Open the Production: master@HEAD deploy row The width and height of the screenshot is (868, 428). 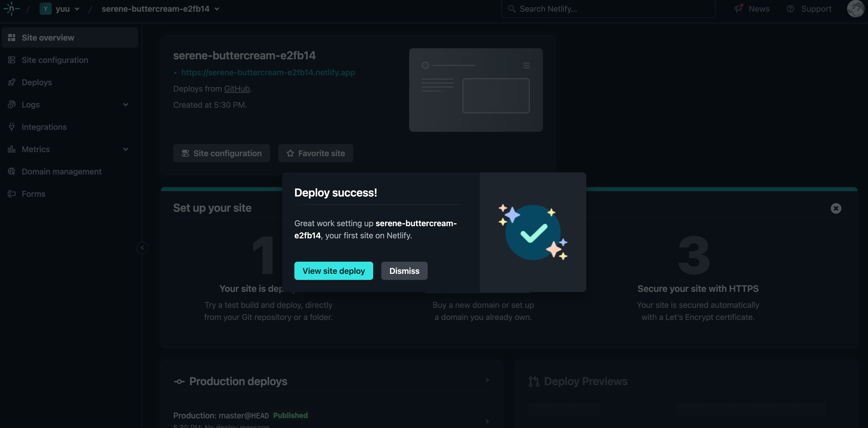(332, 420)
